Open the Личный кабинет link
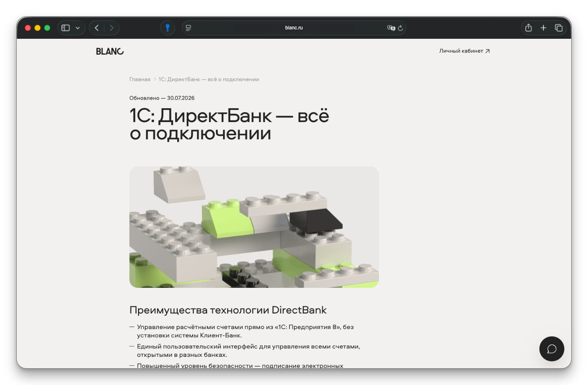 464,51
